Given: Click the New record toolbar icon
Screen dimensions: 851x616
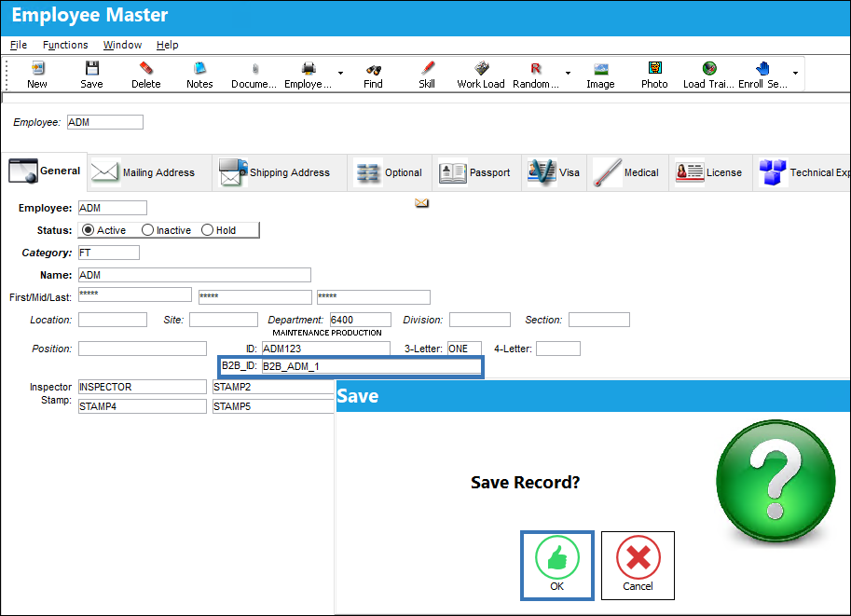Looking at the screenshot, I should point(37,68).
